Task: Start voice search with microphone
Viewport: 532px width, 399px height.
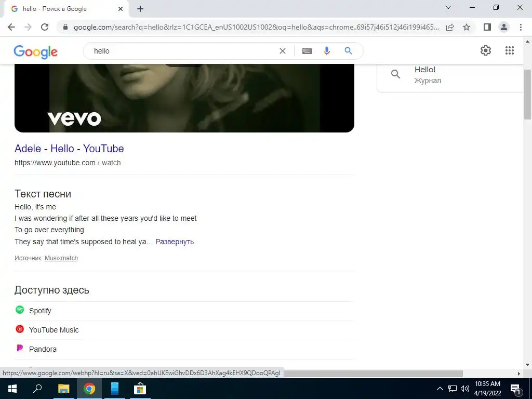Action: click(x=327, y=51)
